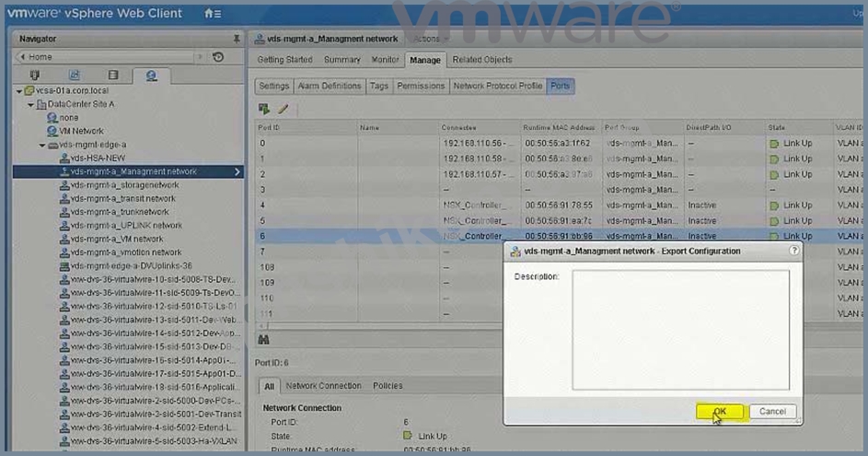
Task: Select vds-mgmt-a_trunknetwork in the tree
Action: [120, 212]
